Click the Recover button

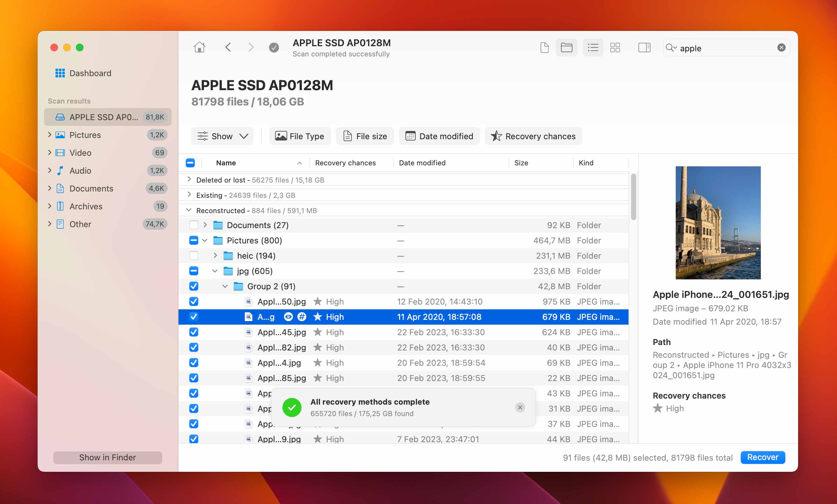[763, 457]
